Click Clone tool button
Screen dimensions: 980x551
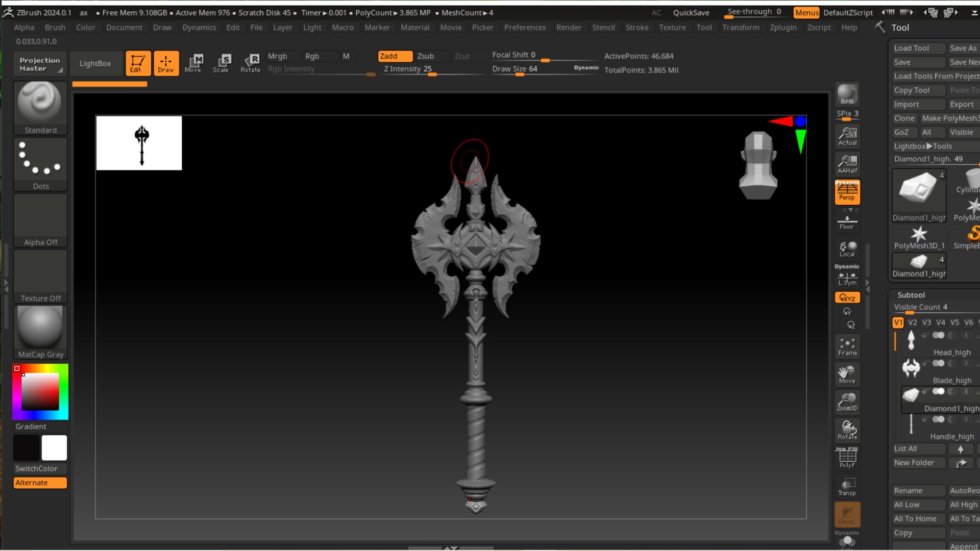click(904, 118)
